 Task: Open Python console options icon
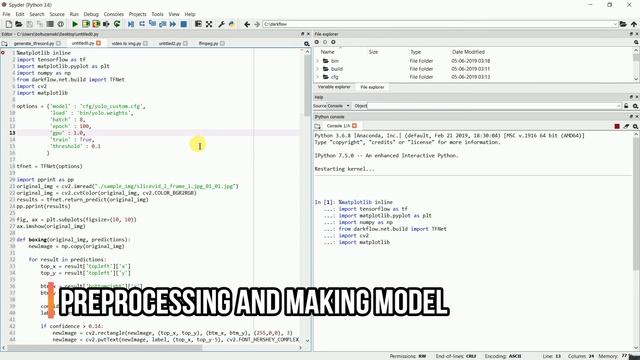pos(636,127)
